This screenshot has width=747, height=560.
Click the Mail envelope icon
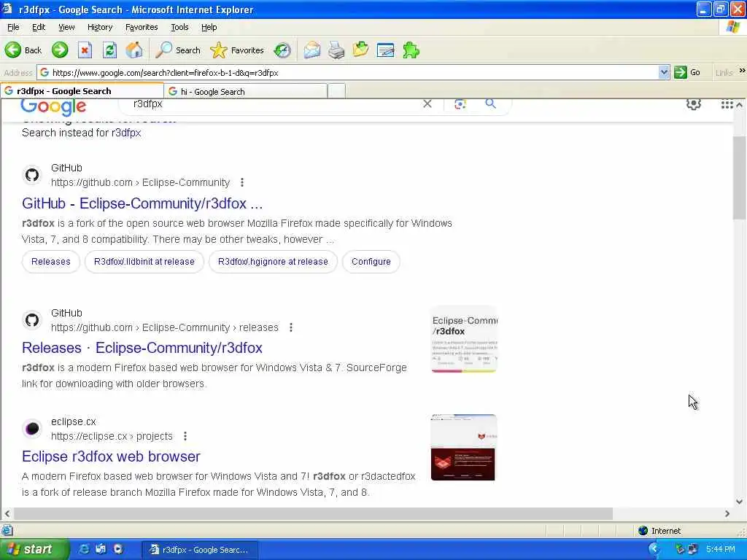coord(312,50)
